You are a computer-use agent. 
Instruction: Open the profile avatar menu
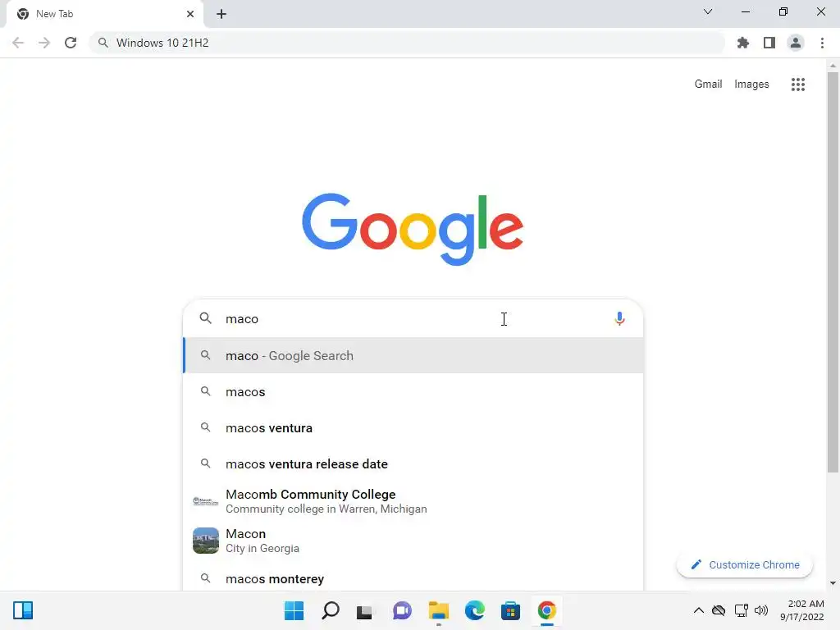pos(796,43)
